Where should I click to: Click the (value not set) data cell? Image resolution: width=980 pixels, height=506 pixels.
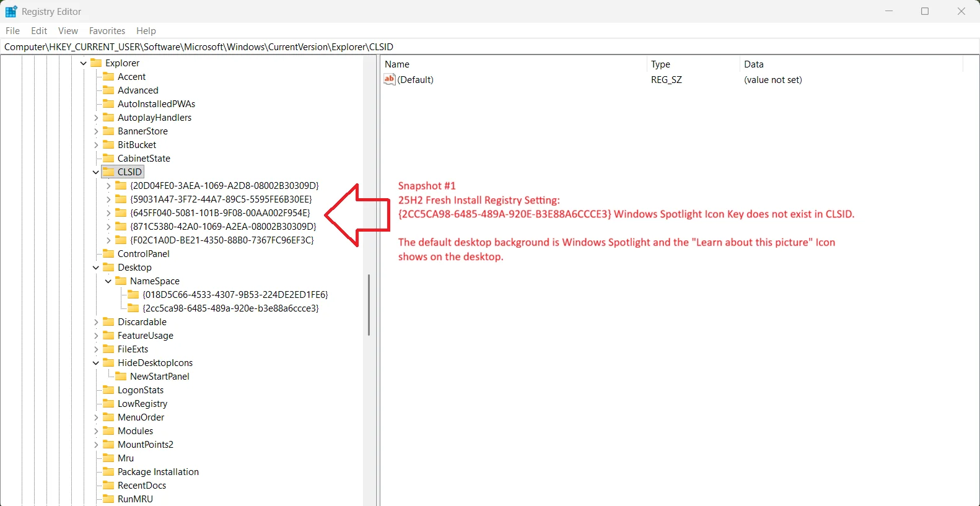[773, 80]
